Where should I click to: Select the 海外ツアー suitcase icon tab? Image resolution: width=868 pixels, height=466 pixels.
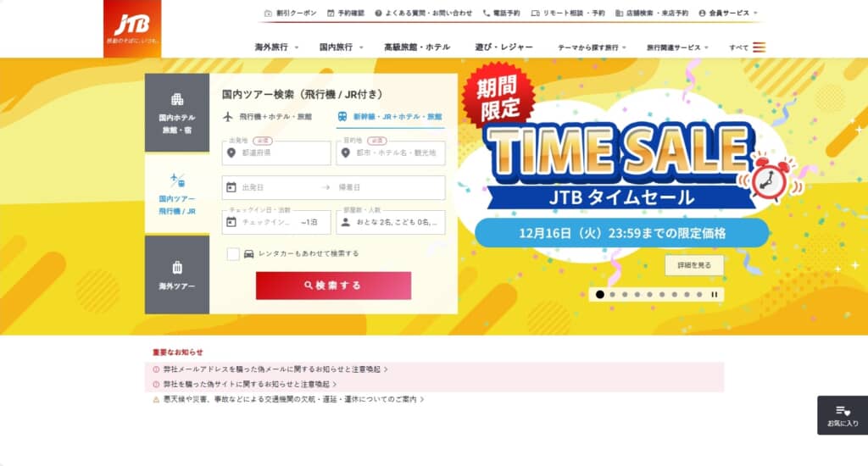pos(177,275)
